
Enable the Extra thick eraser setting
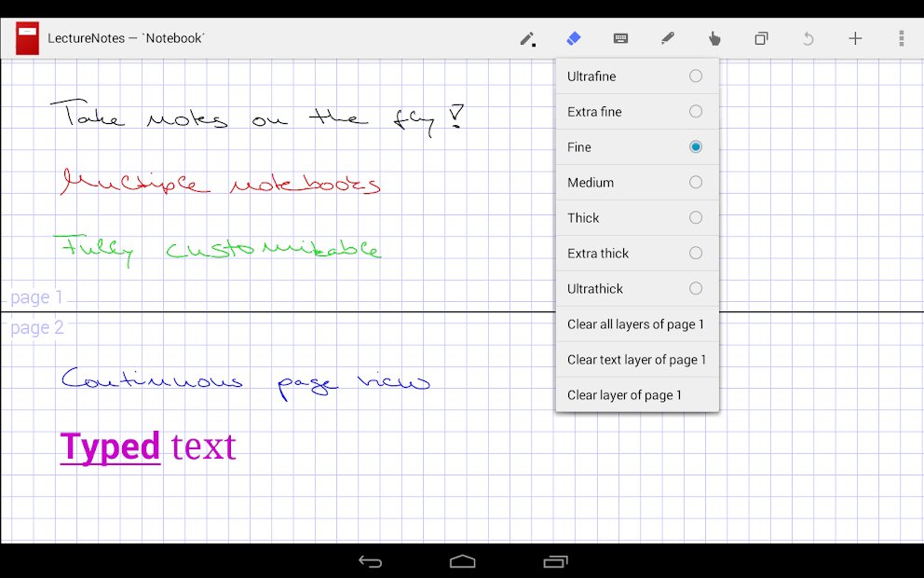(x=636, y=253)
